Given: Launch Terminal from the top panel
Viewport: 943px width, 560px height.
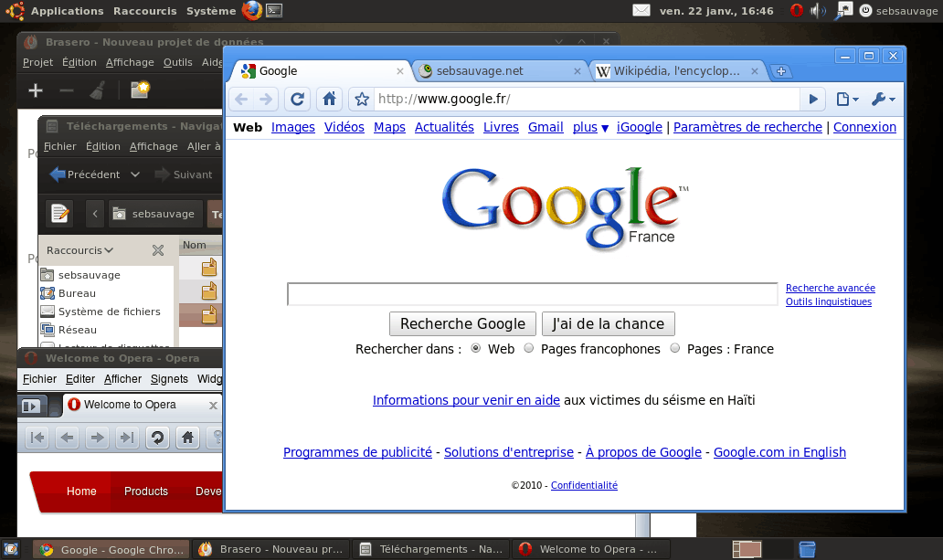Looking at the screenshot, I should [274, 10].
